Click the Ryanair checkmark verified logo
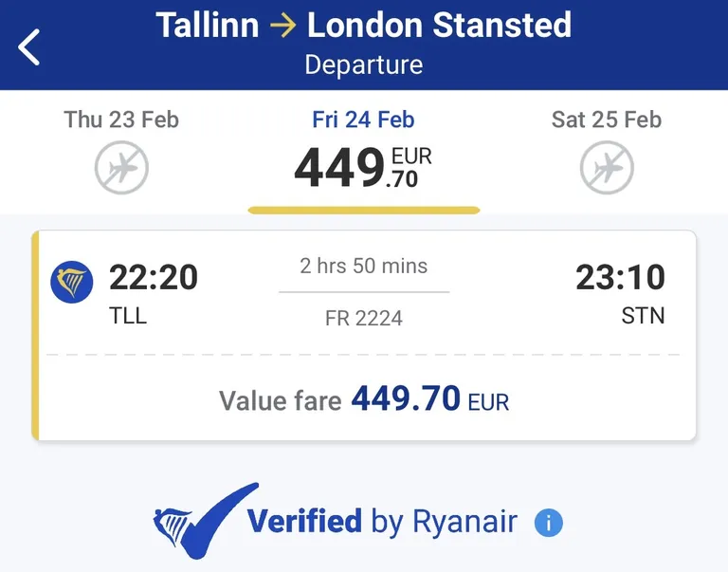 coord(206,521)
